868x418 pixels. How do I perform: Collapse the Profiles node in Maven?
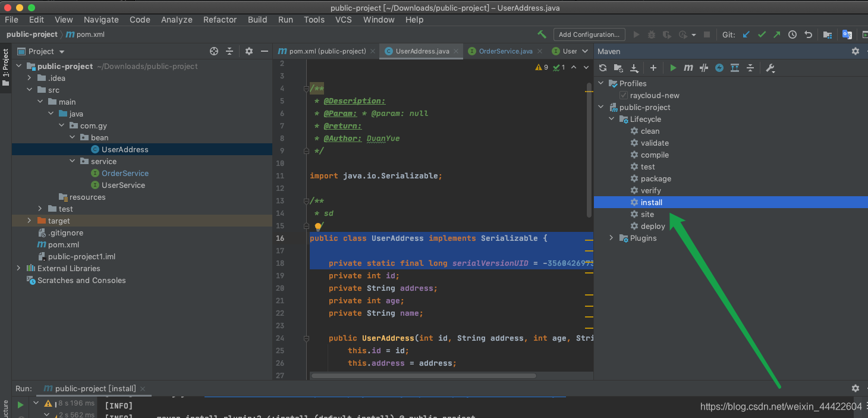[x=601, y=83]
